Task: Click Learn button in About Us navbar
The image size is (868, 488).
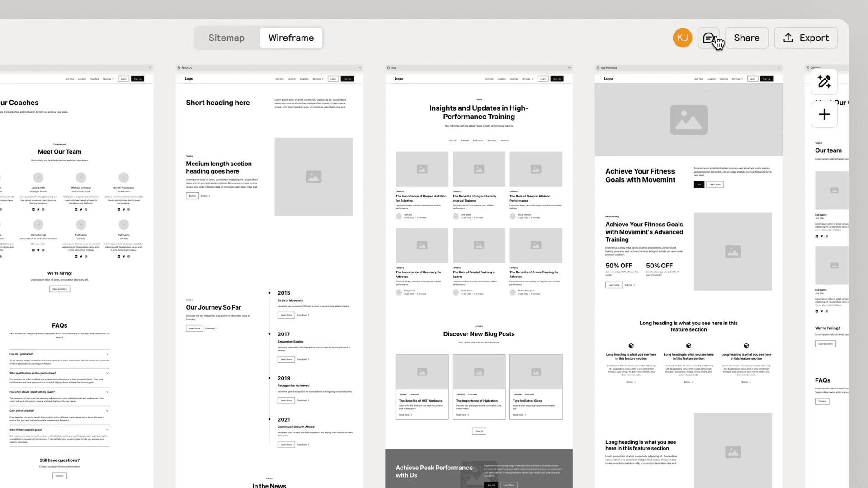Action: [x=333, y=79]
